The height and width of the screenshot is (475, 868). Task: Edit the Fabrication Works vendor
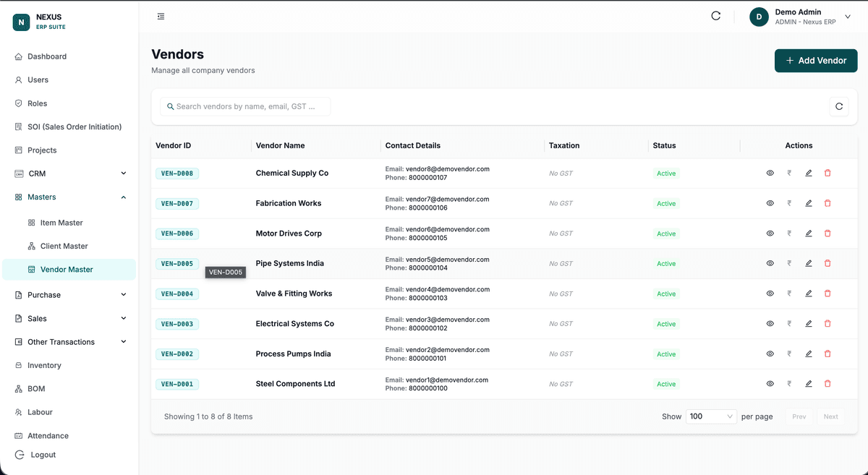809,203
